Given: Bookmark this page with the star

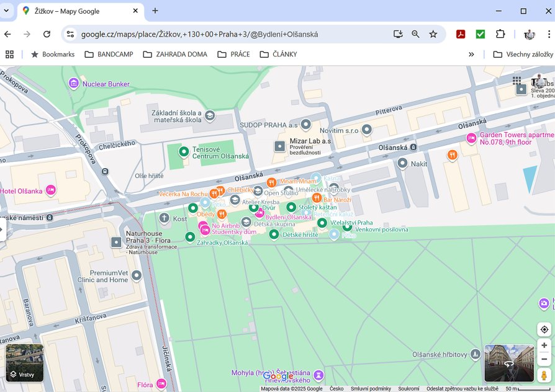Looking at the screenshot, I should pos(433,34).
